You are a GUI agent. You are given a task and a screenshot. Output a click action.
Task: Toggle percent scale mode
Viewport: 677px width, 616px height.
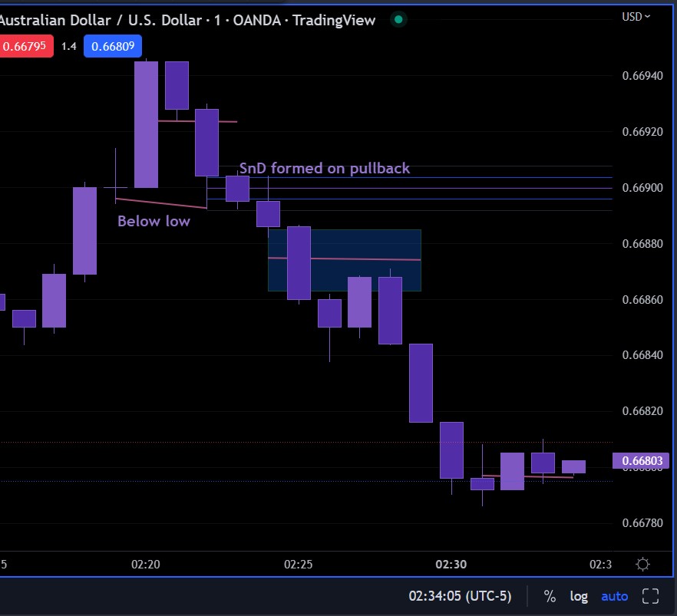point(550,596)
